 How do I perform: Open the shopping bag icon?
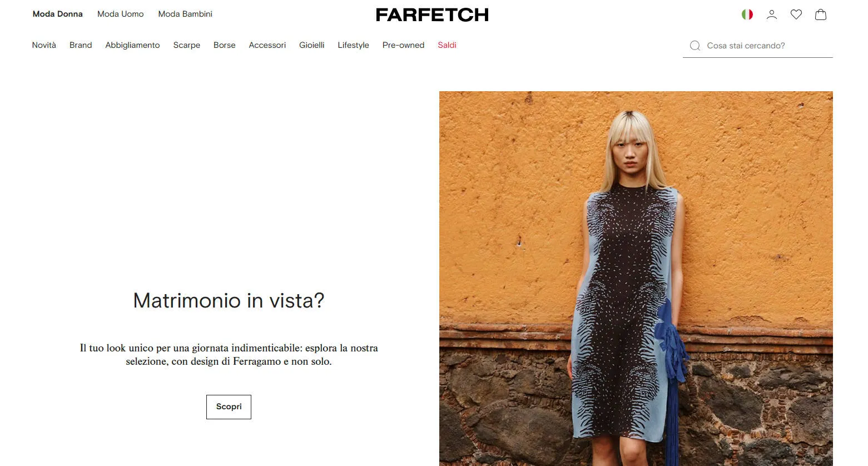coord(821,14)
